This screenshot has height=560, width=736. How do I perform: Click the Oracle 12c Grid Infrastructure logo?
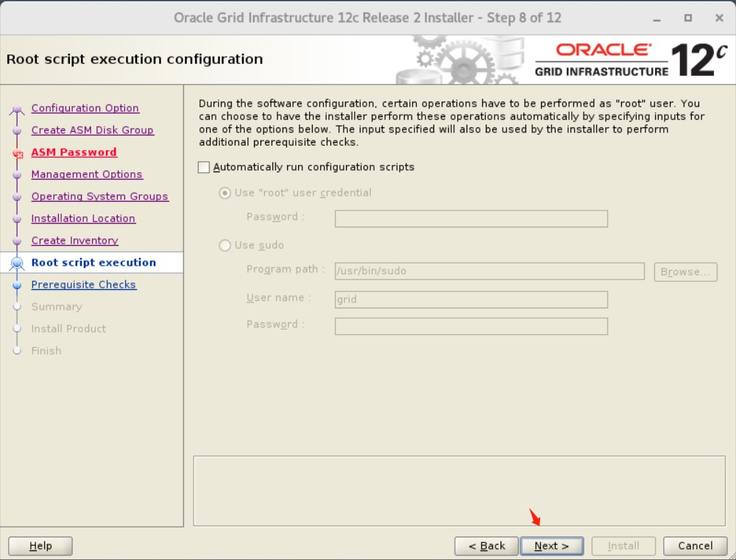click(x=626, y=57)
